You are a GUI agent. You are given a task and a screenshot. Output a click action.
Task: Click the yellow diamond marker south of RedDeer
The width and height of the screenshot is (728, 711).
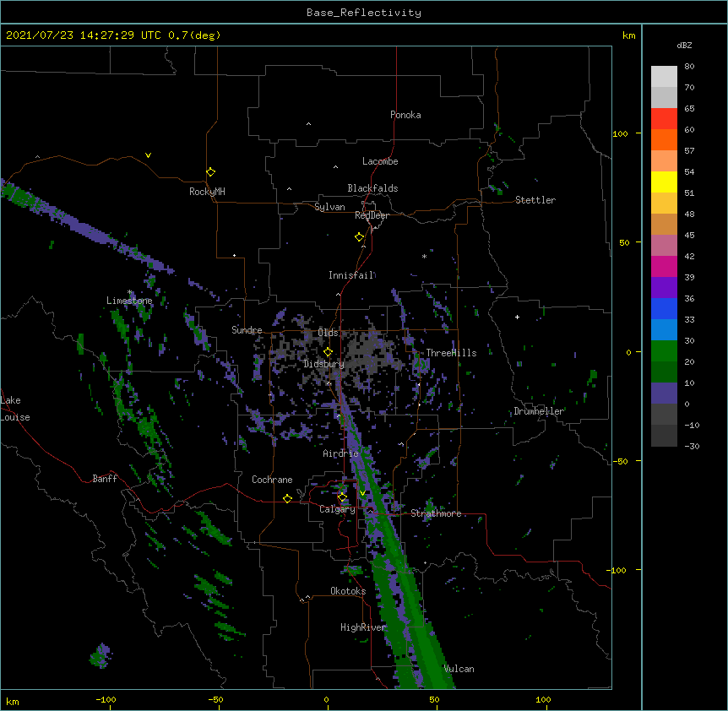(360, 237)
